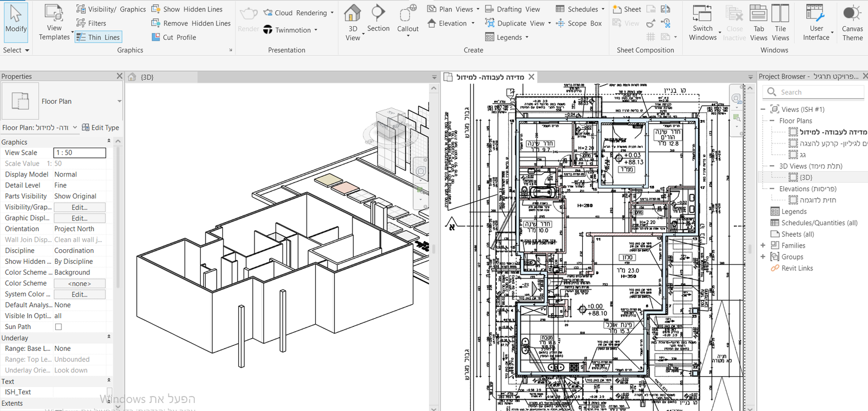Click Edit Type button
The width and height of the screenshot is (868, 411).
100,128
